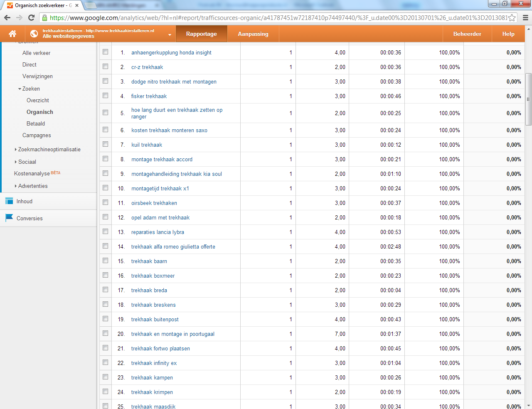The image size is (532, 409).
Task: Open keyword hoe lang duurt een trekhaak zetten
Action: click(x=177, y=113)
